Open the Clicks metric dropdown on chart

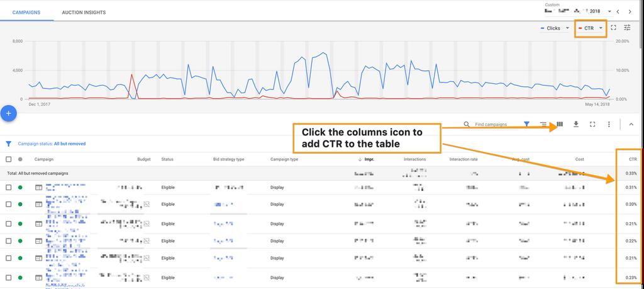click(x=555, y=28)
